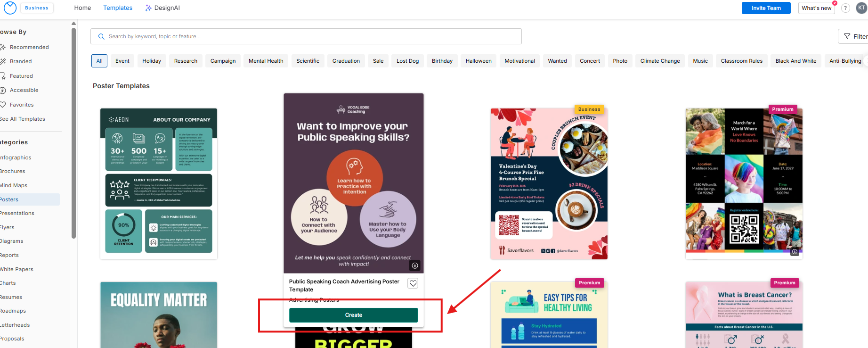Click the Invite Team button

pyautogui.click(x=766, y=8)
